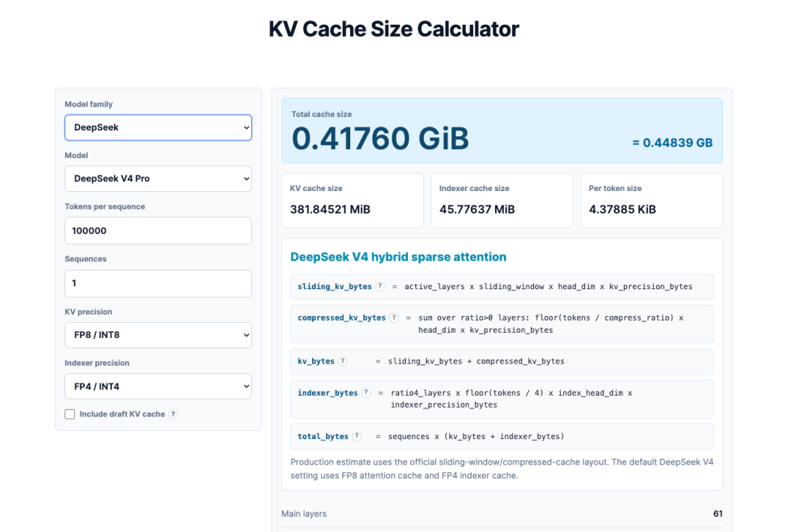Screen dimensions: 810x532
Task: Click the indexer_bytes question mark icon
Action: click(366, 393)
